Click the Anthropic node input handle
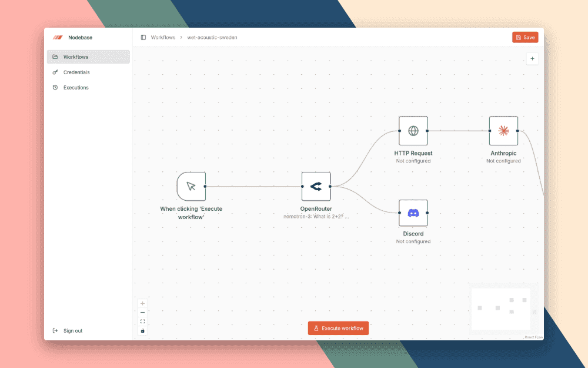Image resolution: width=588 pixels, height=368 pixels. click(490, 131)
